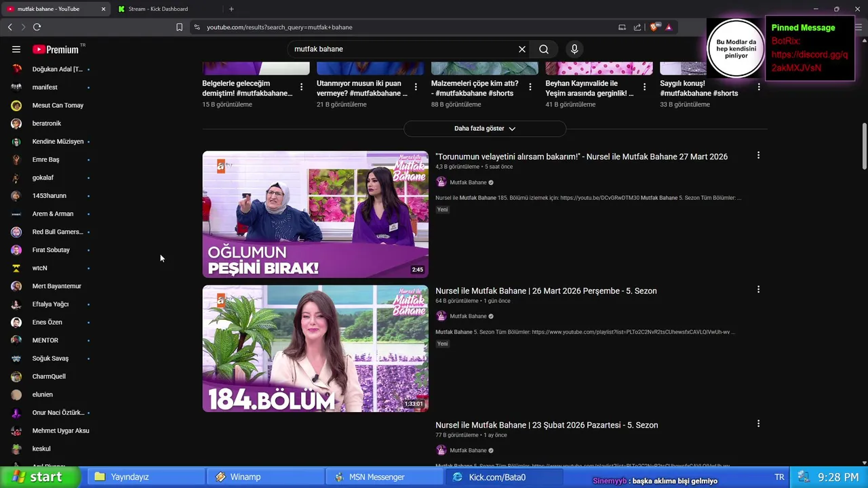
Task: Open options menu for 26 Mart 2026 video
Action: tap(758, 289)
